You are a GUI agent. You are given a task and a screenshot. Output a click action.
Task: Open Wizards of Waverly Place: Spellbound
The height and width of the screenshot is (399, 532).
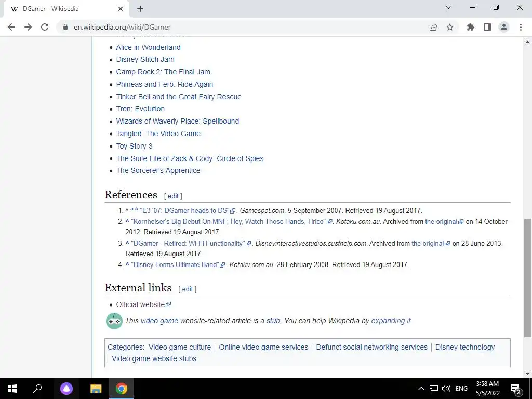(x=178, y=121)
